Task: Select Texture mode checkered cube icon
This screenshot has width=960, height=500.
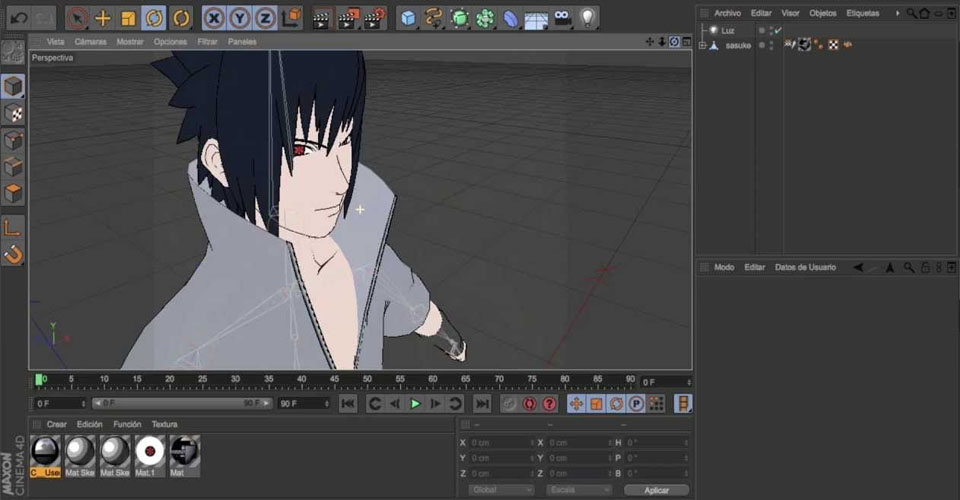Action: [13, 113]
